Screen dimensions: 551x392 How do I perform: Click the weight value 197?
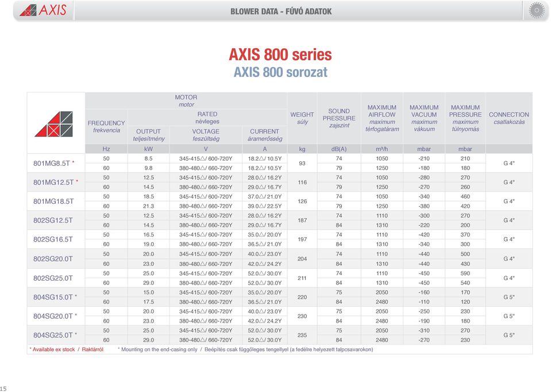pyautogui.click(x=302, y=239)
